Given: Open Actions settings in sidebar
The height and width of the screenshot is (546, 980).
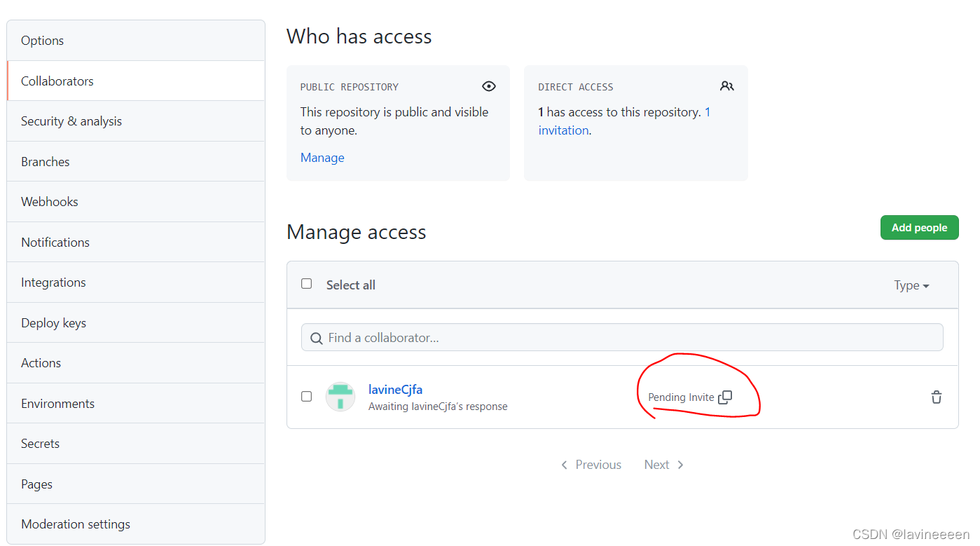Looking at the screenshot, I should click(136, 363).
